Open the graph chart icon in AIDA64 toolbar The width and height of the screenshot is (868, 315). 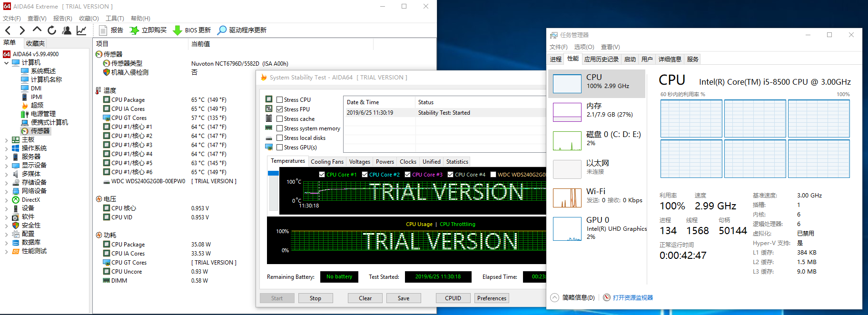tap(81, 30)
